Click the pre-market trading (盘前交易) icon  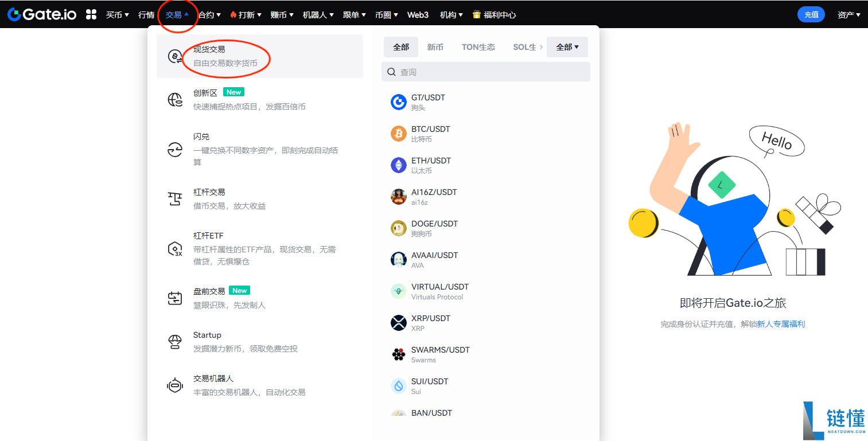tap(175, 298)
